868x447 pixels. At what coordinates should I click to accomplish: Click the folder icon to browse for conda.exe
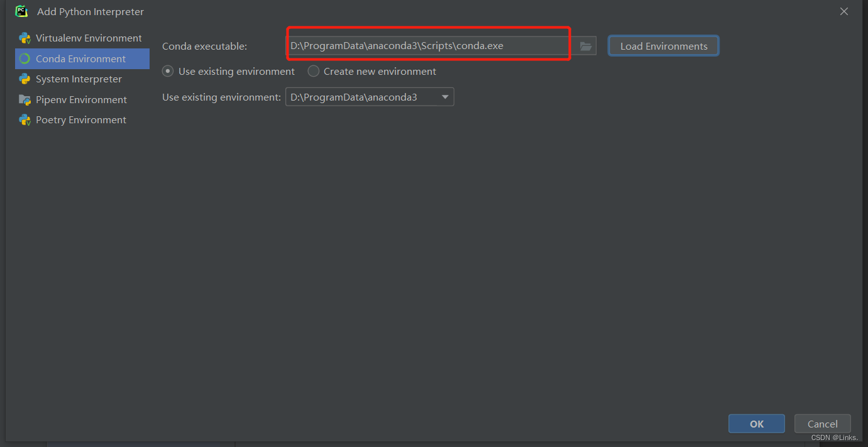click(585, 45)
